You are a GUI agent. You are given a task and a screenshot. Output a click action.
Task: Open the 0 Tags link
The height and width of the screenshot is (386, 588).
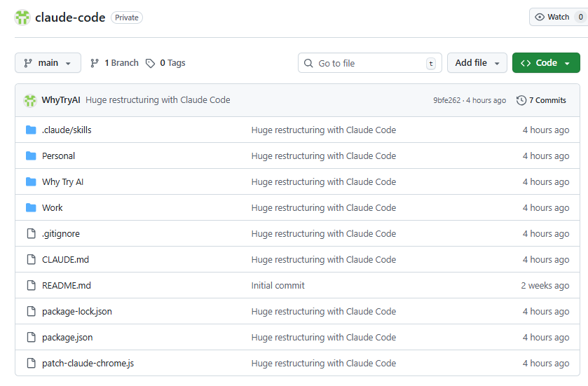(166, 63)
